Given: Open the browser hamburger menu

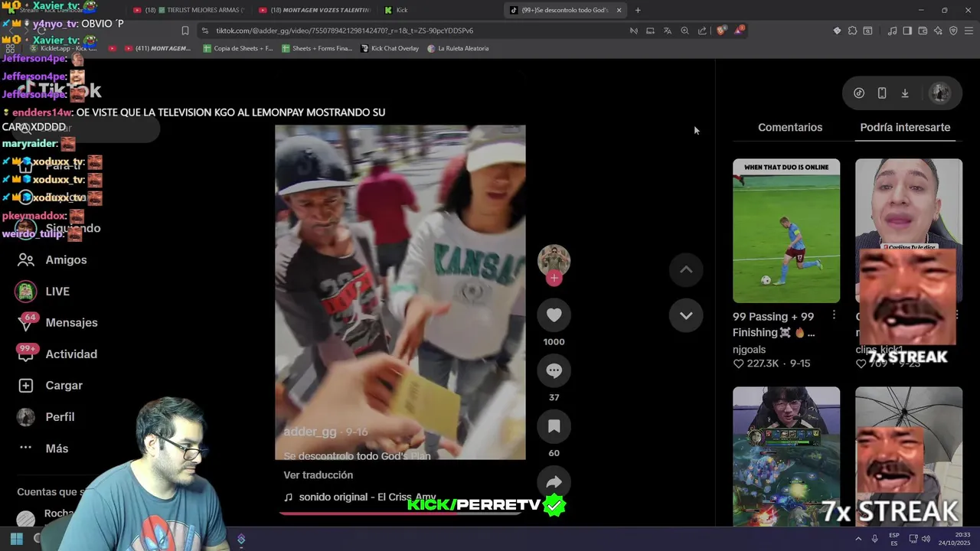Looking at the screenshot, I should [969, 31].
